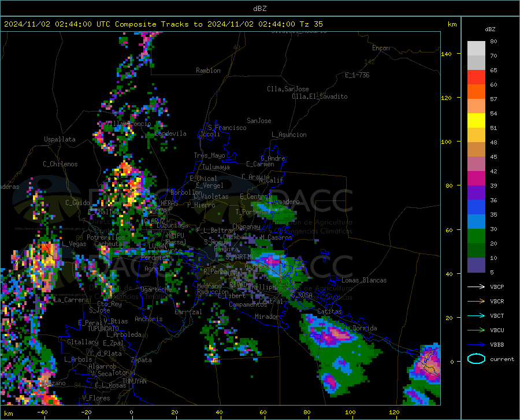Viewport: 520px width, 420px height.
Task: Select the light grey top dBZ swatch
Action: click(476, 49)
